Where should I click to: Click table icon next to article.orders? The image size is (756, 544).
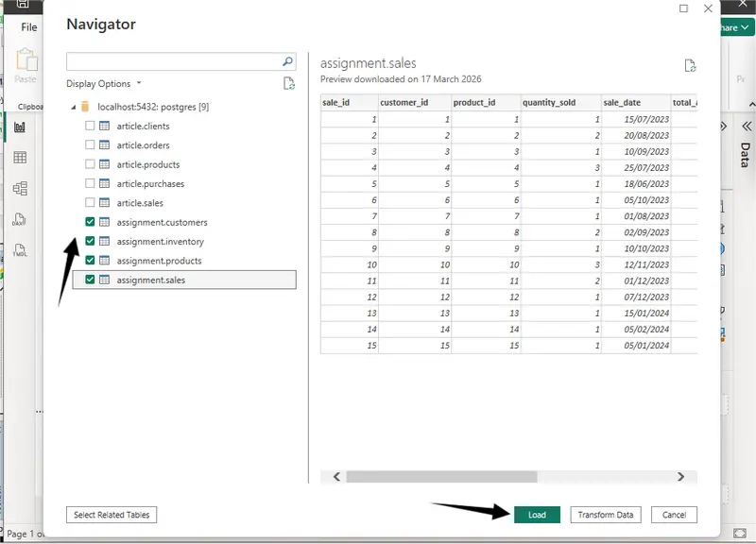point(104,145)
